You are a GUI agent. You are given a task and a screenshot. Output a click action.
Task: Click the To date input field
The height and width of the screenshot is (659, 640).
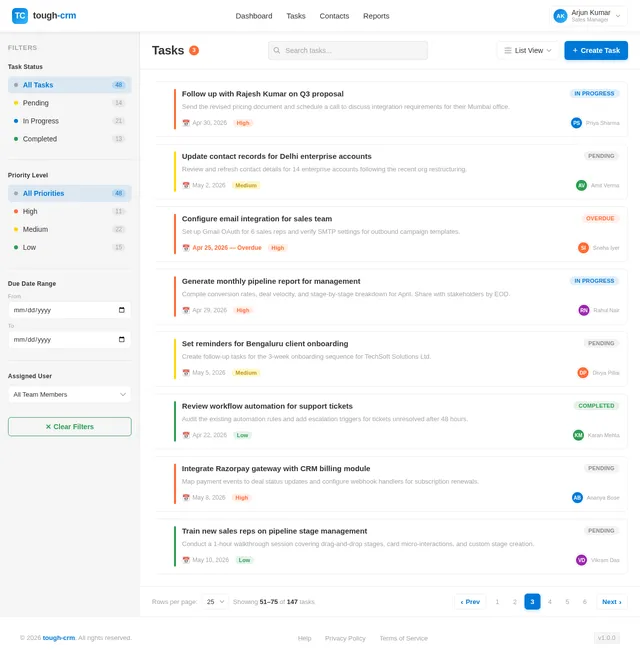point(70,340)
